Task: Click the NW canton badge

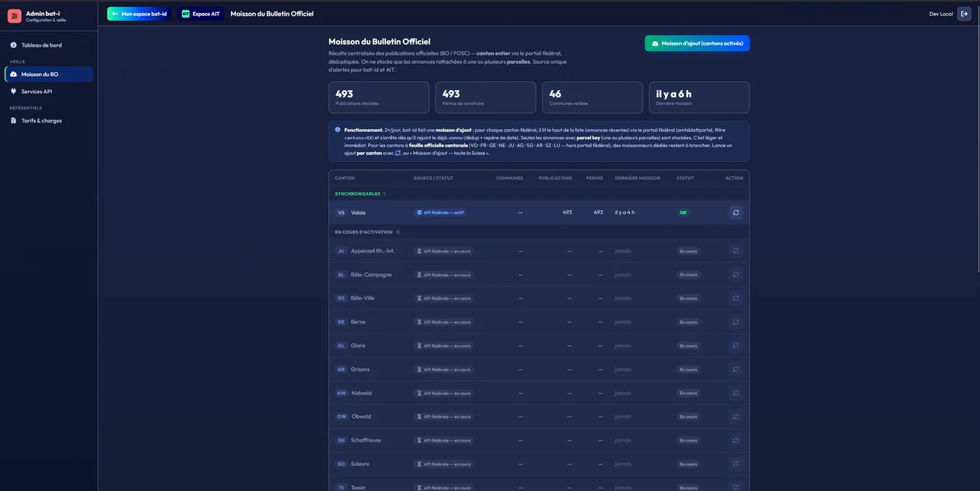Action: [x=341, y=393]
